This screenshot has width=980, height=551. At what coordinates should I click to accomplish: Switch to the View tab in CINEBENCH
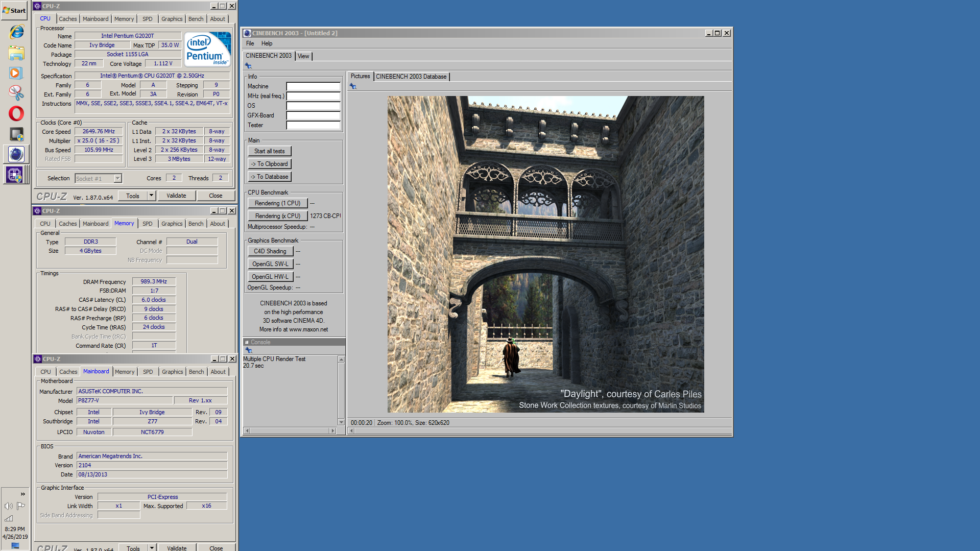click(303, 56)
